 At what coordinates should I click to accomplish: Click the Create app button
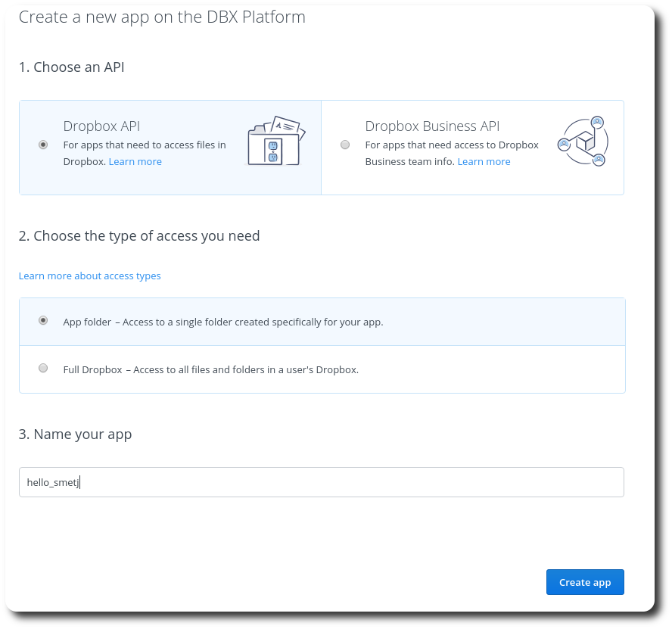[585, 582]
